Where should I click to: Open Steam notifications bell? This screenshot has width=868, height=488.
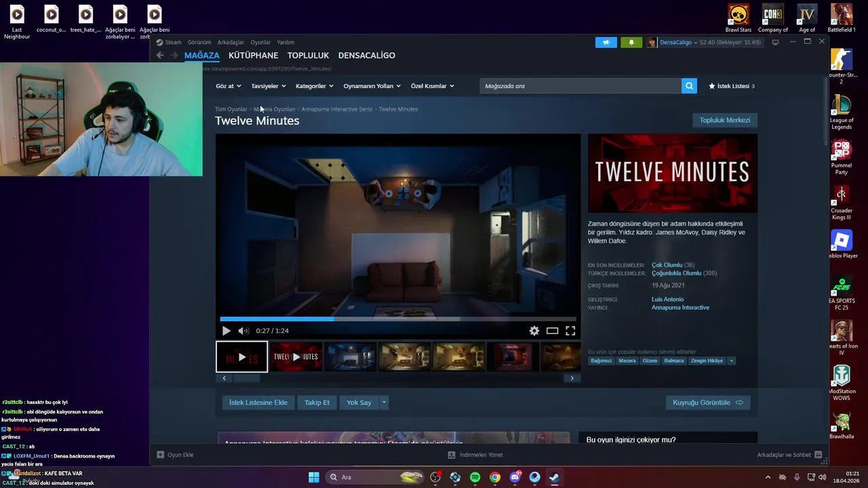tap(631, 42)
